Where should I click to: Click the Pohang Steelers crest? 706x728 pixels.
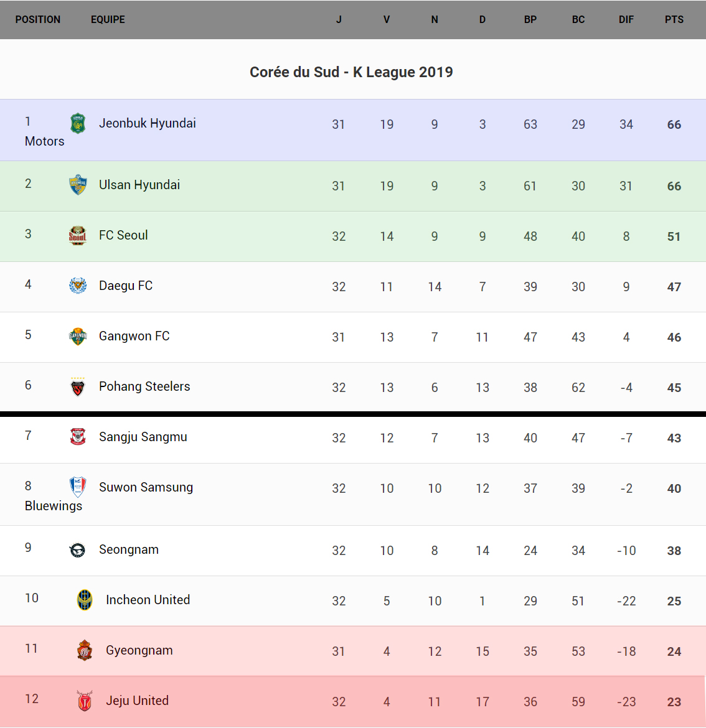tap(78, 387)
